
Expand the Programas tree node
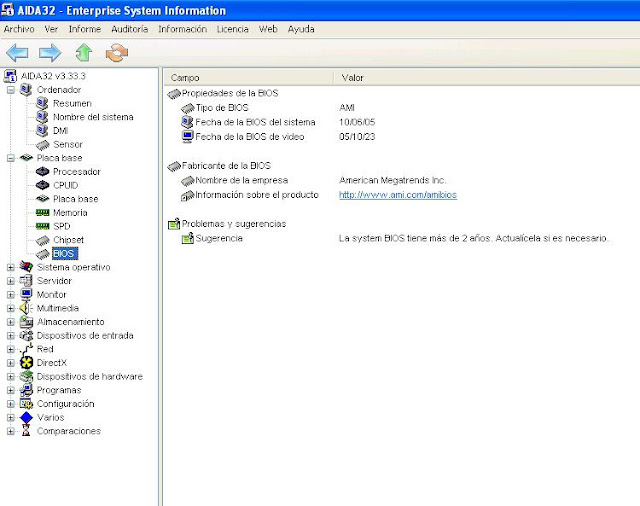pyautogui.click(x=11, y=391)
